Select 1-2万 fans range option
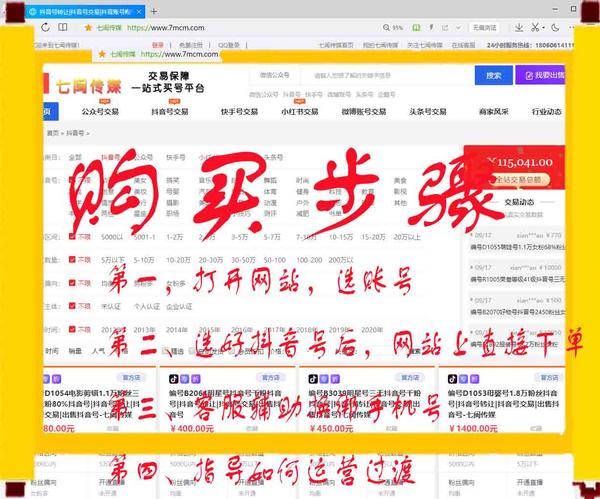Screen dimensions: 600x499 coord(174,237)
